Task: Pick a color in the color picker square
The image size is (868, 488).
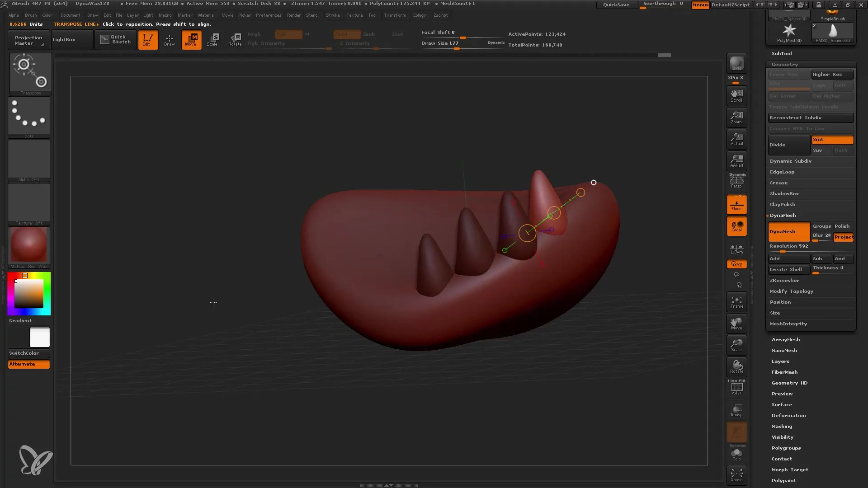Action: point(29,294)
